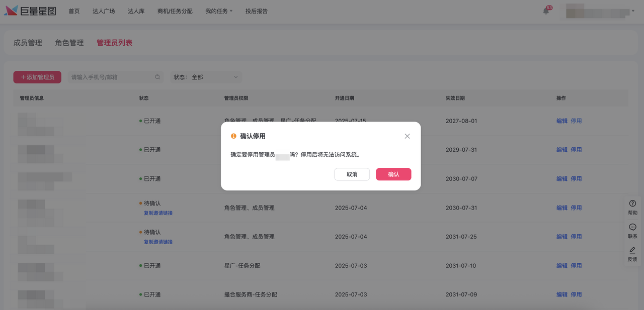Open the 反馈 feedback icon
This screenshot has height=310, width=644.
pyautogui.click(x=632, y=250)
